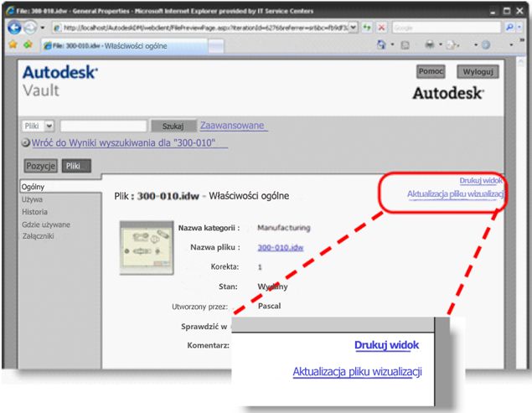Select 'Gdzie używane' in the side menu
This screenshot has width=532, height=413.
[46, 225]
